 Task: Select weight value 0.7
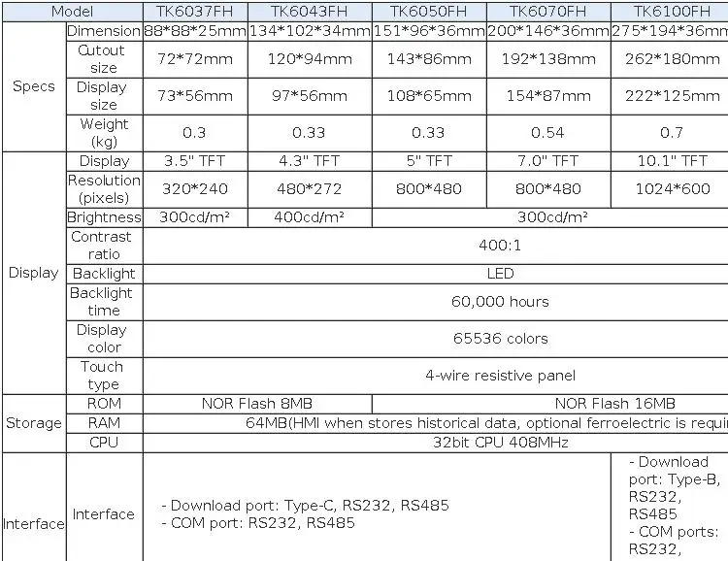click(x=672, y=133)
